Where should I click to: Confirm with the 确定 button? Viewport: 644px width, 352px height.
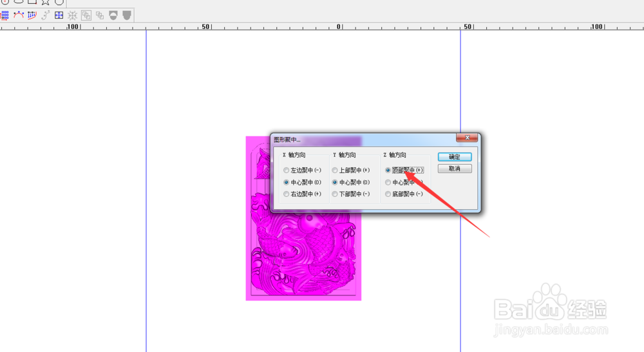455,157
